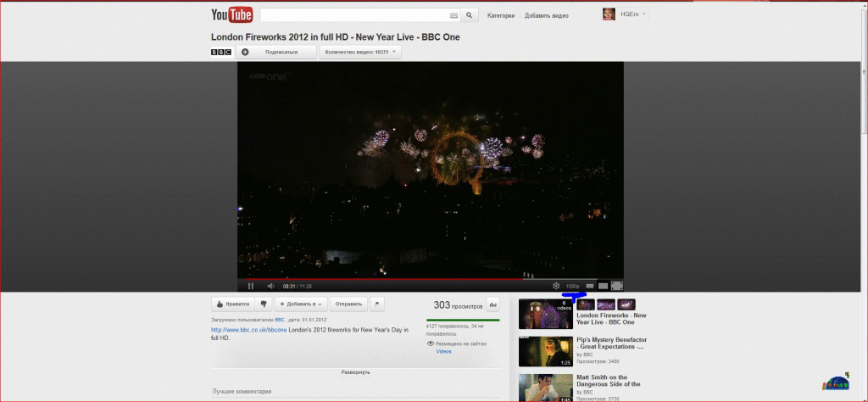The image size is (868, 402).
Task: Click the HQEro profile avatar
Action: tap(609, 14)
